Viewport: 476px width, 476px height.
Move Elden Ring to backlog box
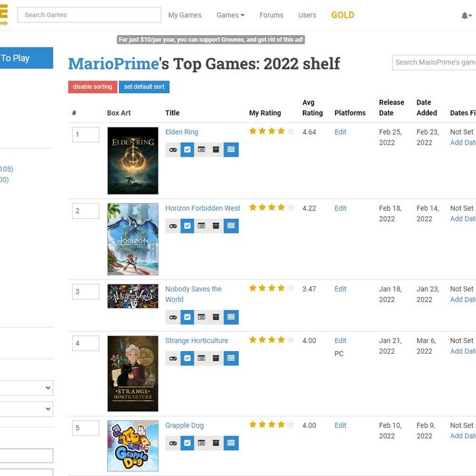coord(216,149)
